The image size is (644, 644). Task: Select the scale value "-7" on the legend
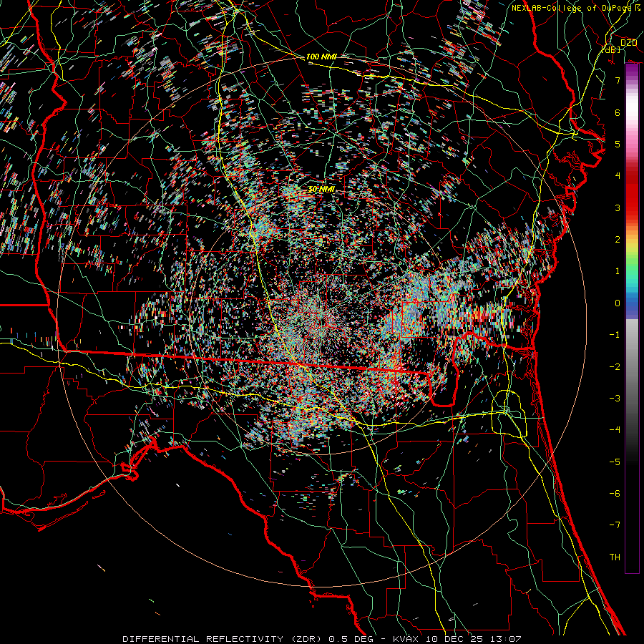click(x=615, y=525)
